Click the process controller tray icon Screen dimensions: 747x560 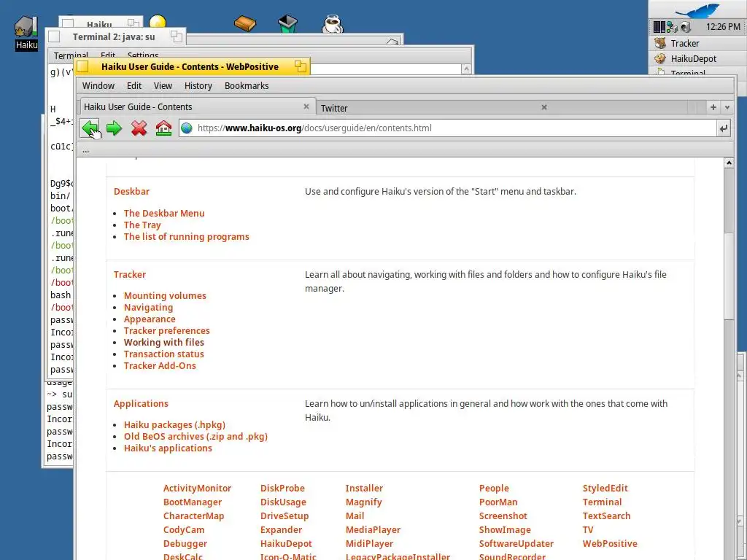coord(659,27)
